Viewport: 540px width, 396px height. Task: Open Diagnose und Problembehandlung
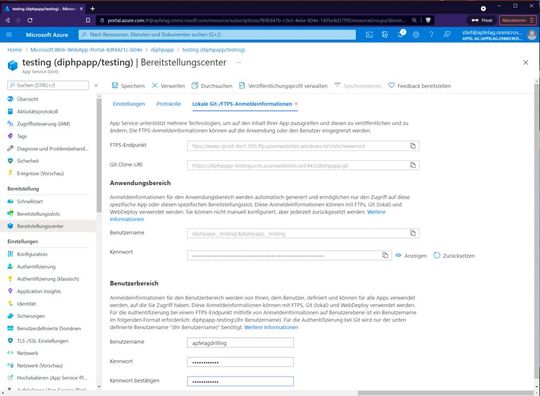click(52, 148)
